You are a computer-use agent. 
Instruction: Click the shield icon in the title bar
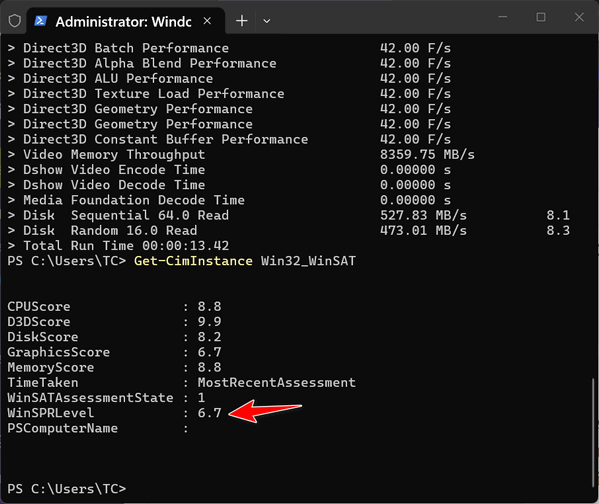[x=15, y=21]
